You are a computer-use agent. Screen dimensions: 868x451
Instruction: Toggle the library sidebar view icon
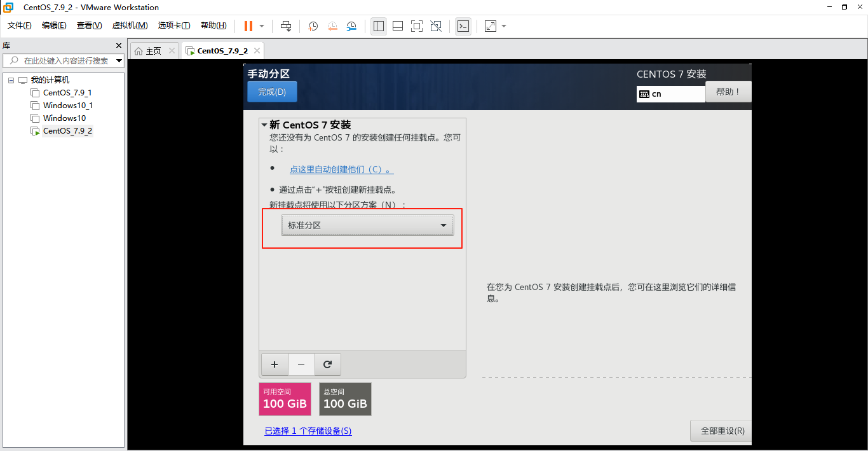[x=379, y=26]
